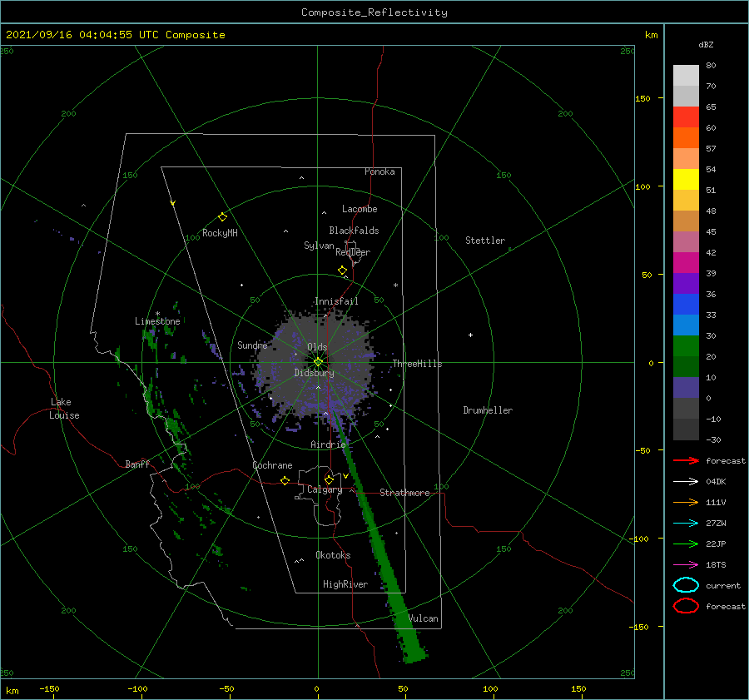Click the yellow swatch in dBZ legend

tap(686, 179)
